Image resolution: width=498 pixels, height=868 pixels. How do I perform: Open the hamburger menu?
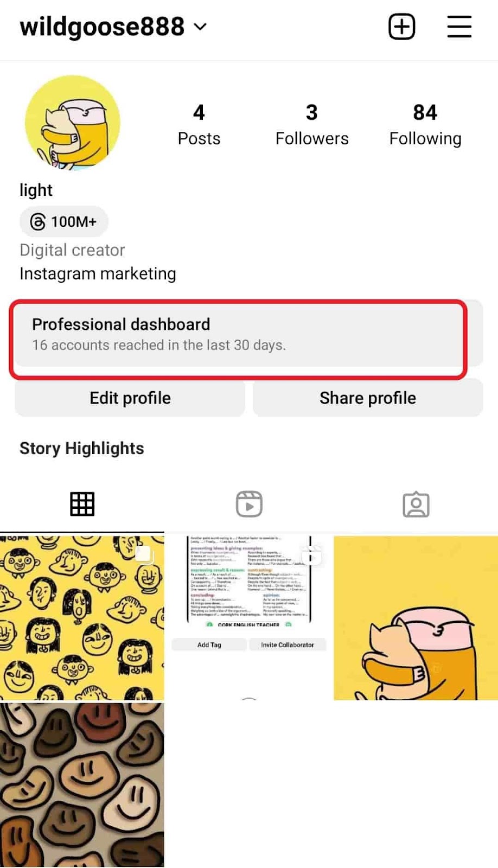click(459, 27)
